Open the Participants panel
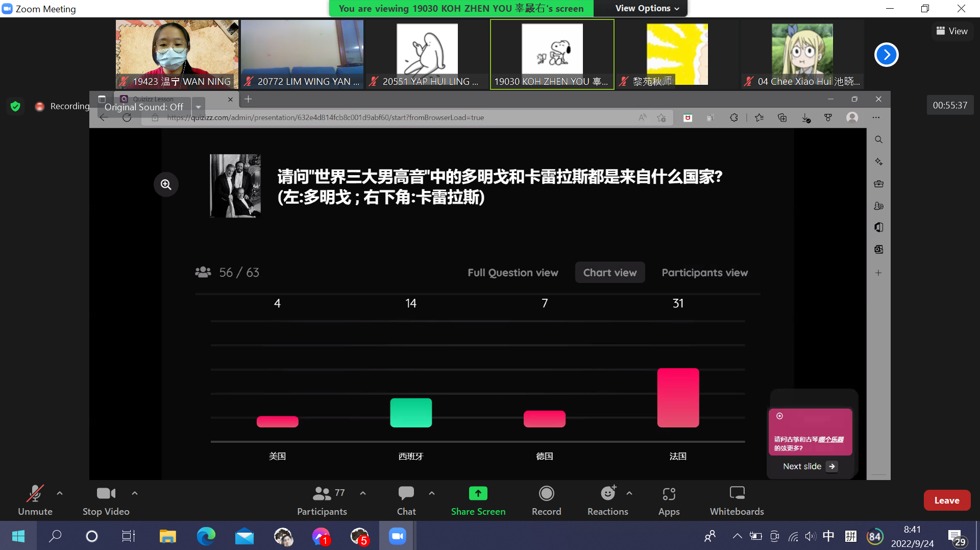 [x=322, y=500]
